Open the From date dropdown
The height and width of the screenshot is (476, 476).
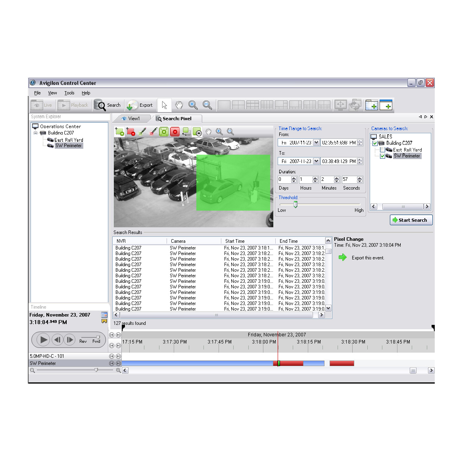pos(316,142)
